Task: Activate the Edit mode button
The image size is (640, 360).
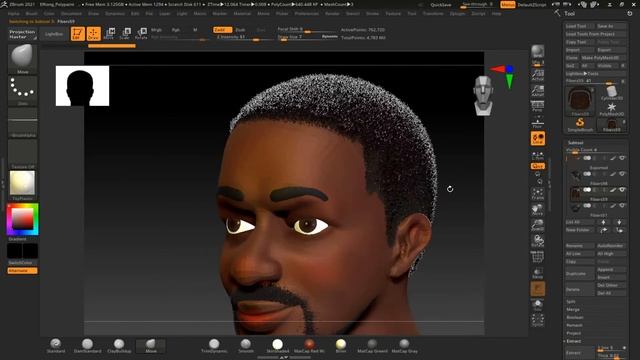Action: point(77,33)
